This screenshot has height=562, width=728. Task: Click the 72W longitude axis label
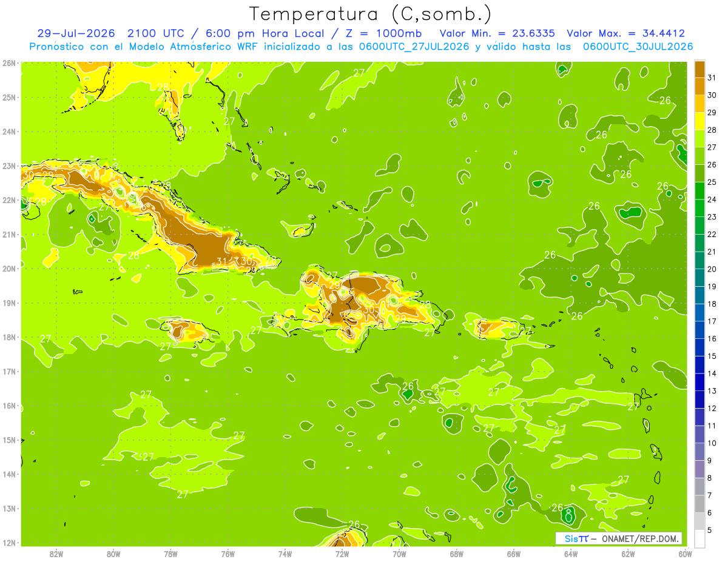[342, 554]
